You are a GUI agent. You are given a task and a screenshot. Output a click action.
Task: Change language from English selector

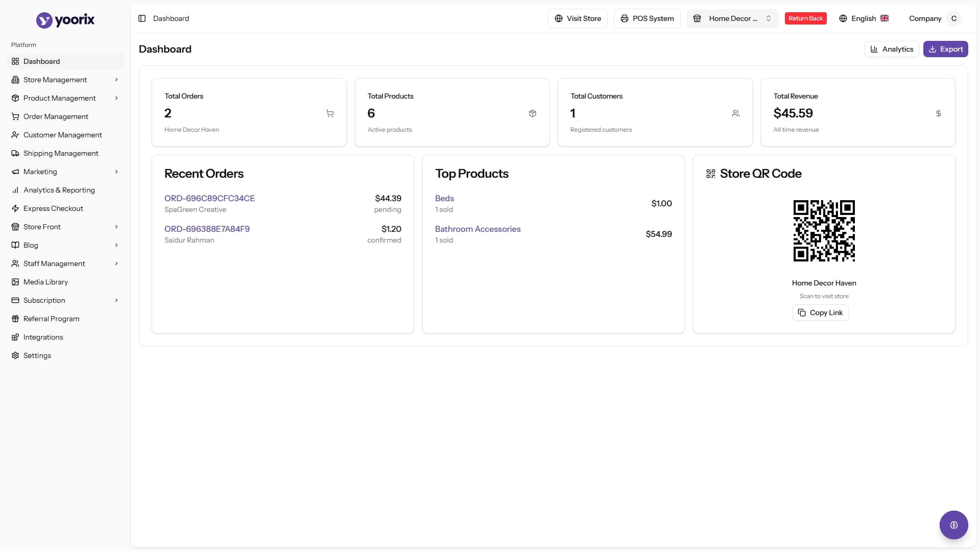864,18
